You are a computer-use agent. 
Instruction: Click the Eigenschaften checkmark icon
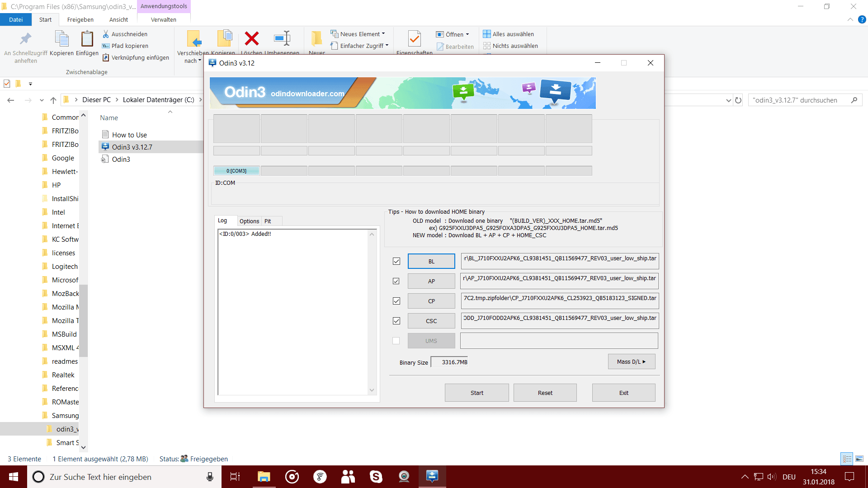pos(415,39)
